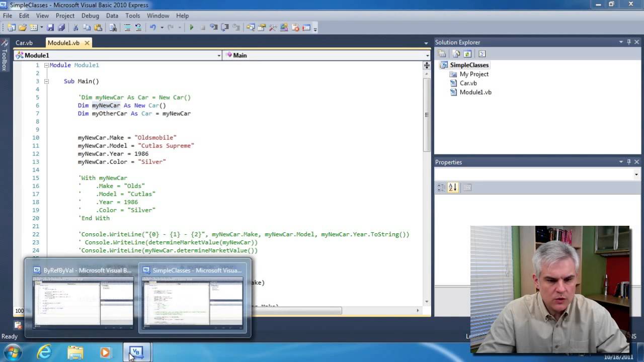Collapse the Module Module1 outlining block
The height and width of the screenshot is (362, 644).
click(46, 65)
